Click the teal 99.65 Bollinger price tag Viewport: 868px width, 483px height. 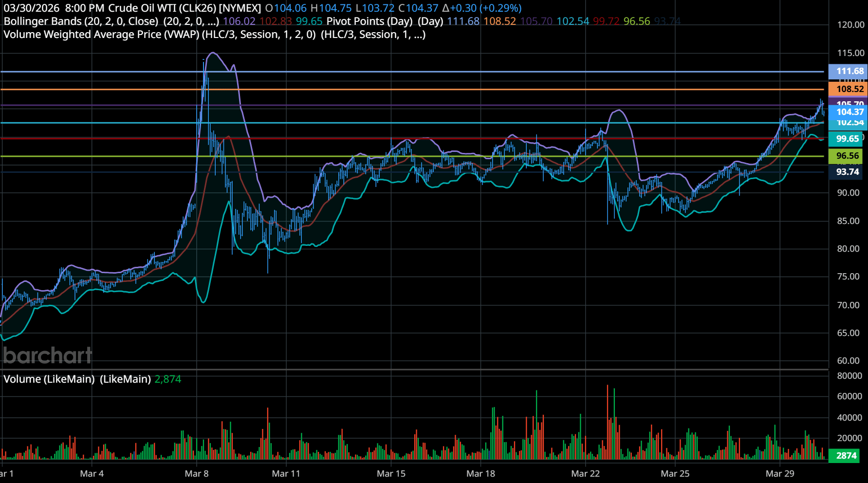click(847, 139)
